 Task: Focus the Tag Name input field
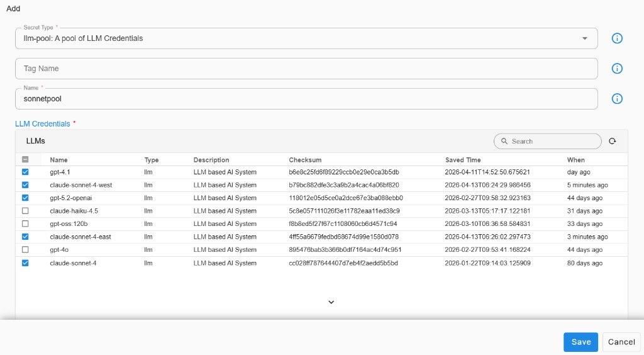tap(306, 69)
